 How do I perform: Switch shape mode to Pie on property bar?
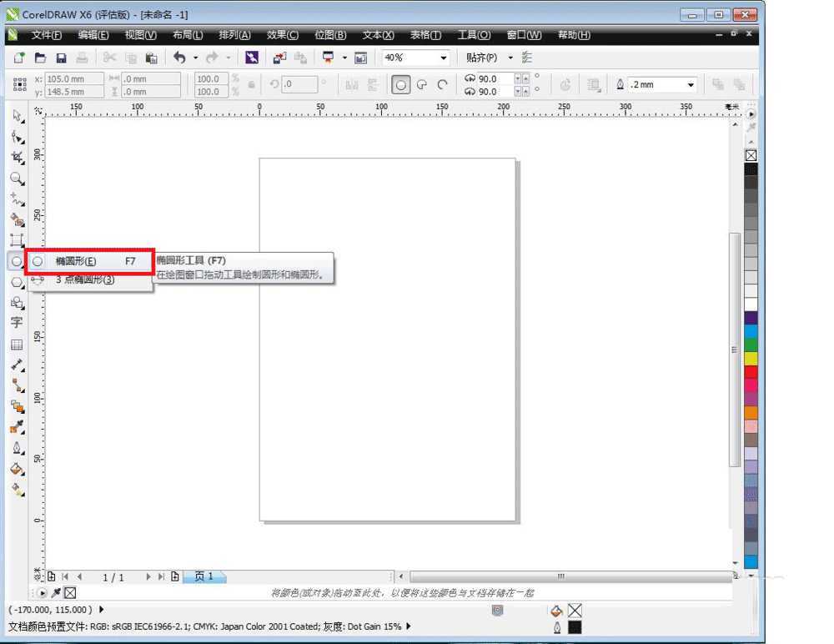click(x=423, y=84)
